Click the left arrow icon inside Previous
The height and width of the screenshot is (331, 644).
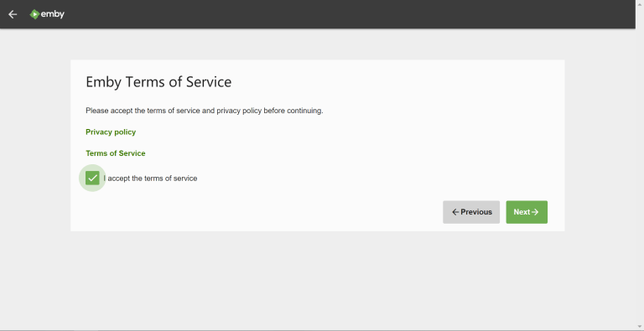click(x=455, y=212)
